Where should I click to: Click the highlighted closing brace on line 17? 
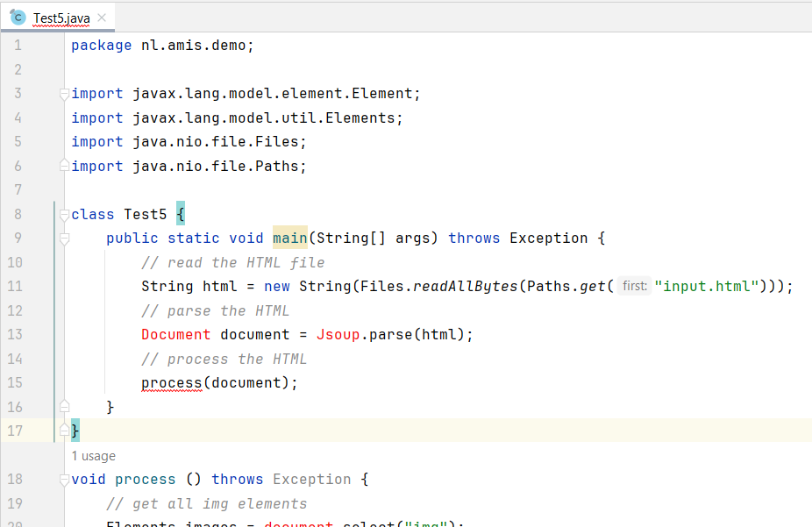click(75, 431)
